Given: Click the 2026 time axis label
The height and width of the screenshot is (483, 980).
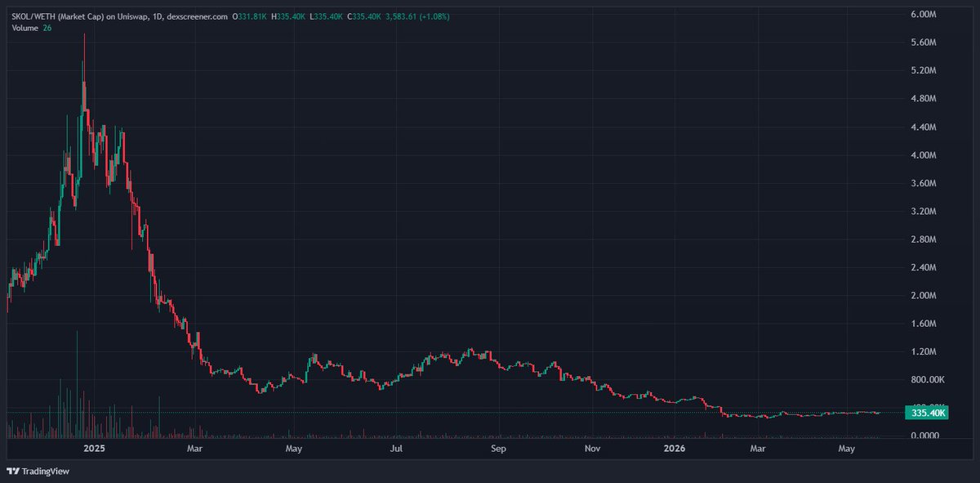Looking at the screenshot, I should [x=675, y=449].
